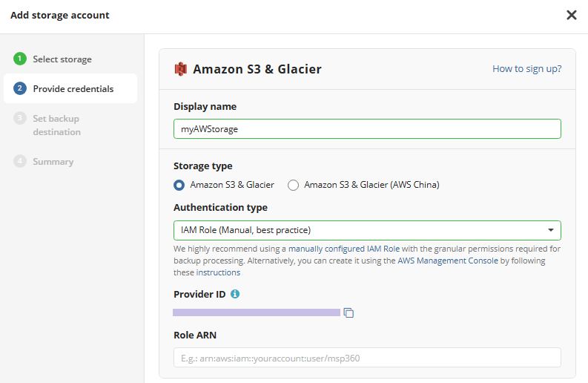Click the Authentication type dropdown arrow
588x383 pixels.
tap(551, 230)
